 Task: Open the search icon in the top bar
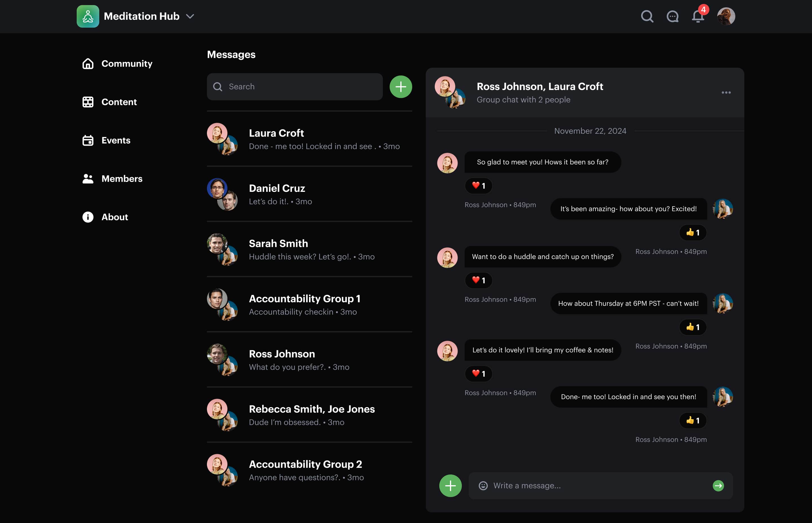[647, 16]
